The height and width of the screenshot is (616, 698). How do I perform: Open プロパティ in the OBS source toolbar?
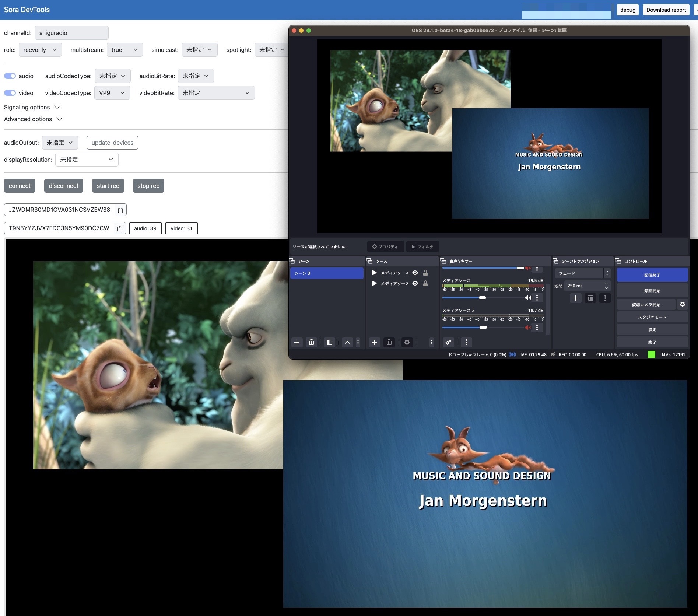385,246
